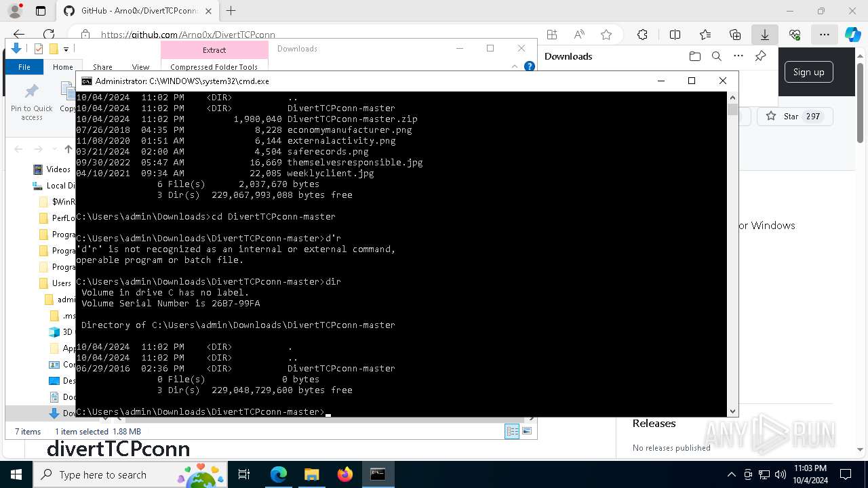Star the repository on GitHub

pos(795,117)
